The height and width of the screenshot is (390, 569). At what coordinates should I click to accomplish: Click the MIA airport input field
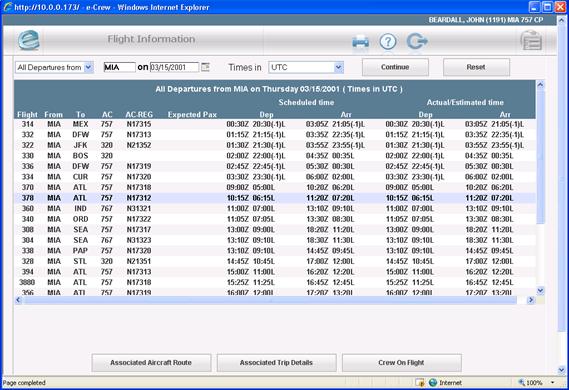119,67
